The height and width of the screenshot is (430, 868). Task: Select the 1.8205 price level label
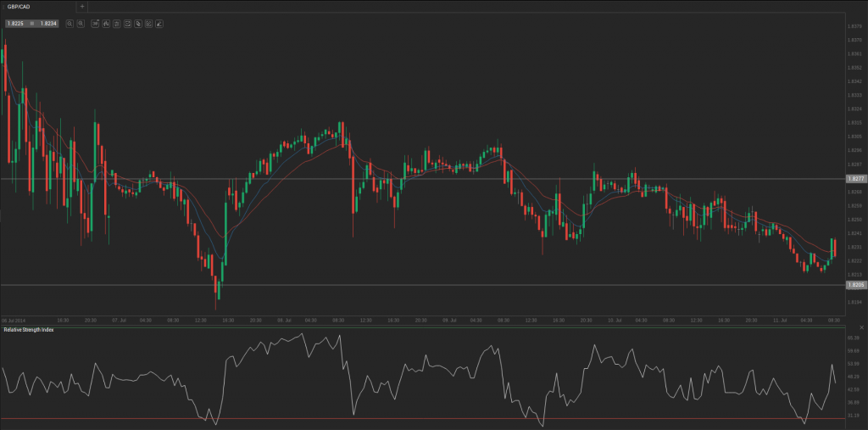855,285
